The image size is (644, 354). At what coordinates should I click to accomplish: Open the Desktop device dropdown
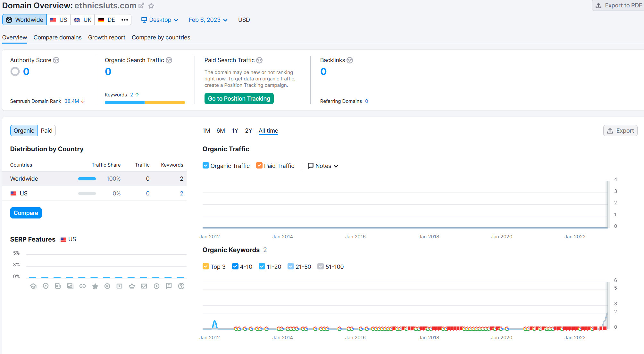[x=160, y=20]
